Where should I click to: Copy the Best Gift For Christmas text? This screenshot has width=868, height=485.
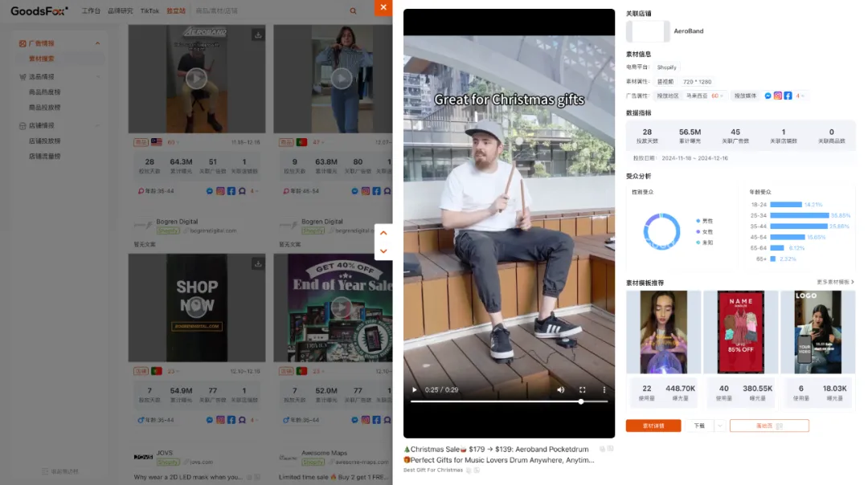(x=469, y=470)
